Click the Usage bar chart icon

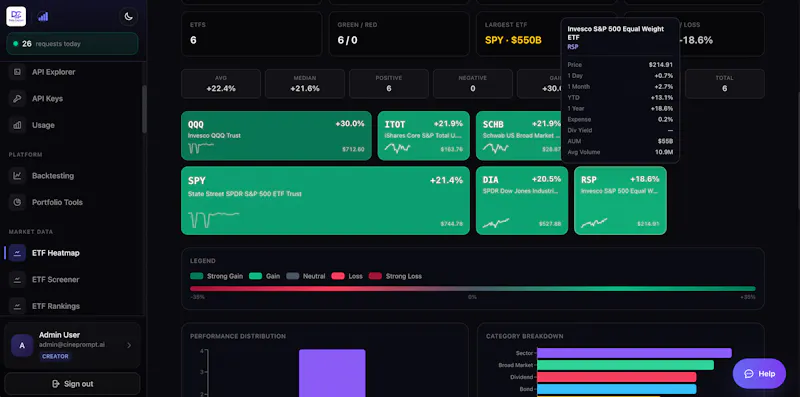click(x=17, y=125)
